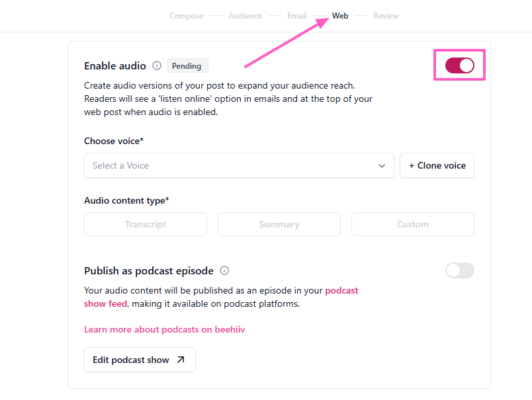Open the Email step
The height and width of the screenshot is (400, 532).
pos(296,16)
